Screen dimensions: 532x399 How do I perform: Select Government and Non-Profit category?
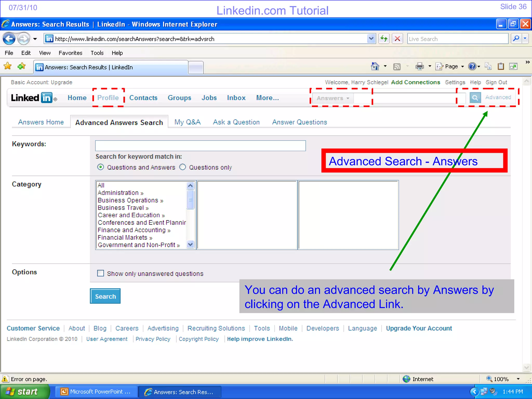[139, 245]
